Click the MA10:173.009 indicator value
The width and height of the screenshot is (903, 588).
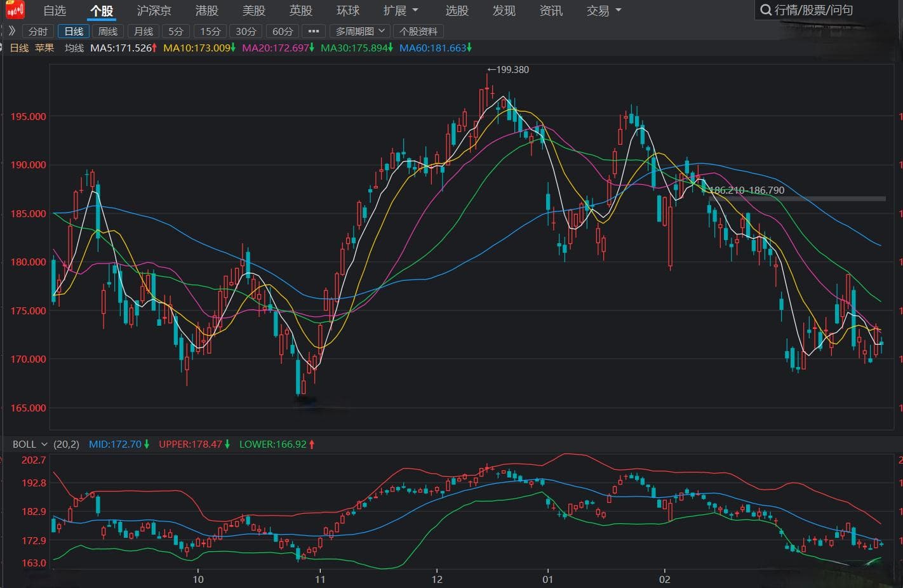tap(199, 48)
